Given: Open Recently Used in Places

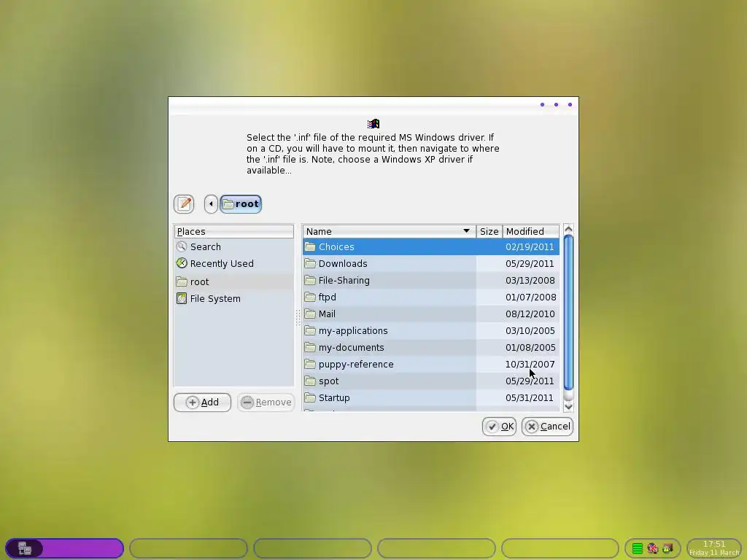Looking at the screenshot, I should (233, 263).
